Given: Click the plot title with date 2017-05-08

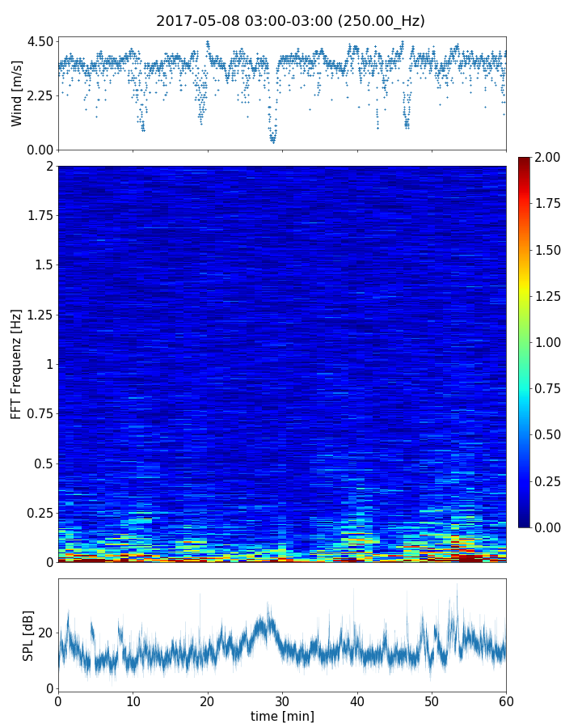Looking at the screenshot, I should point(290,21).
